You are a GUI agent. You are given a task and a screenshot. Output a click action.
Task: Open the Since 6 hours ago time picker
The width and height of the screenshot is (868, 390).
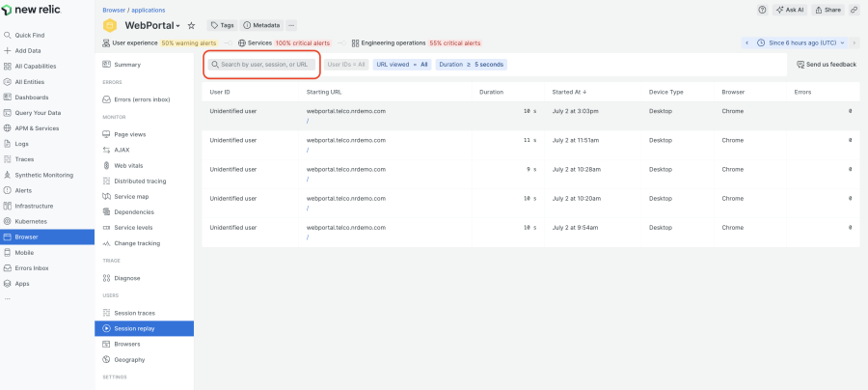tap(801, 42)
